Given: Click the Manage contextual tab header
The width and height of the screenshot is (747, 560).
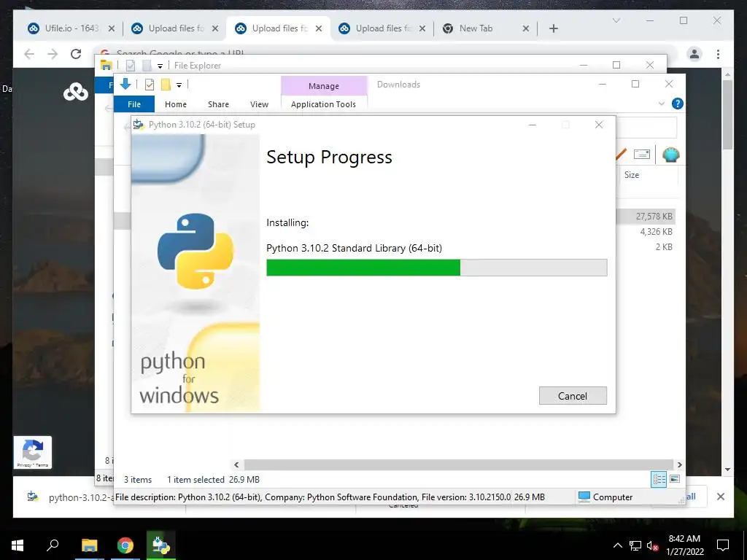Looking at the screenshot, I should 323,86.
